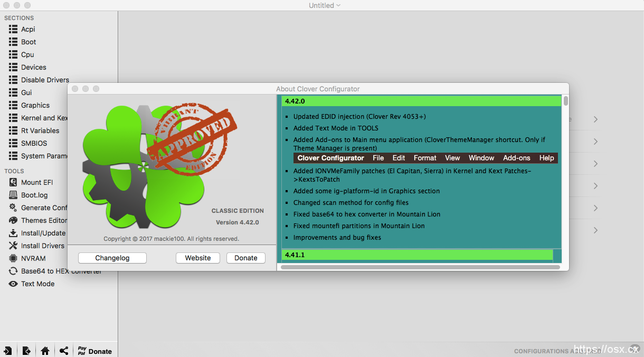Viewport: 644px width, 357px height.
Task: Go to the Devices section
Action: coord(33,67)
